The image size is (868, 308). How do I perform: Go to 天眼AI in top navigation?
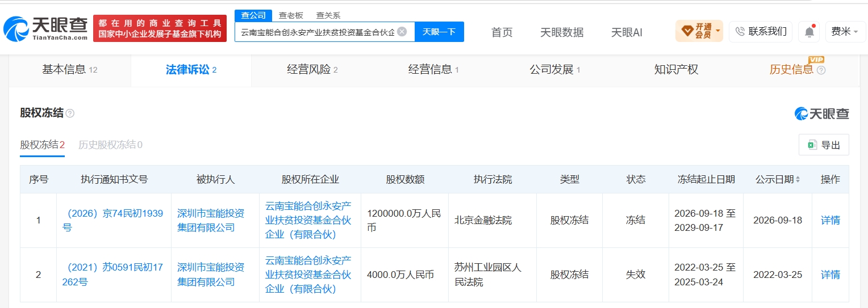coord(627,32)
